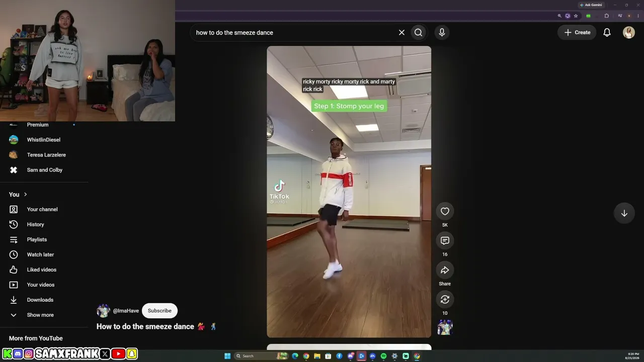The width and height of the screenshot is (644, 362).
Task: Click the @ImaHave channel avatar
Action: 103,311
